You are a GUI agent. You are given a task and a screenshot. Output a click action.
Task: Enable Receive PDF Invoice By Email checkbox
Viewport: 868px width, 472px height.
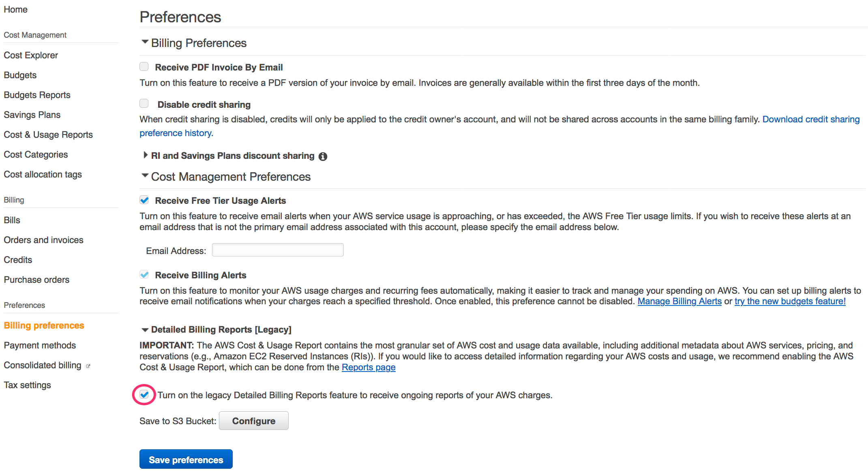tap(144, 67)
